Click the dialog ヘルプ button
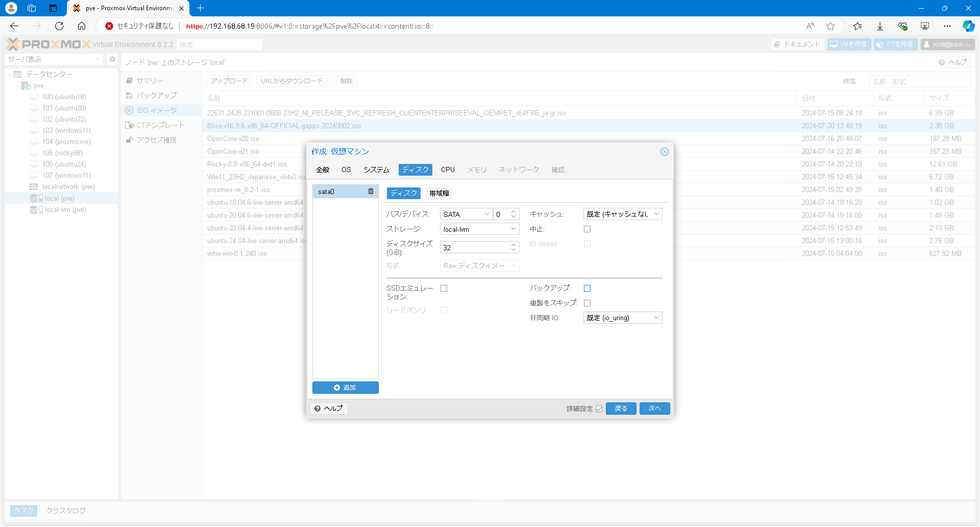This screenshot has width=980, height=527. (x=329, y=409)
